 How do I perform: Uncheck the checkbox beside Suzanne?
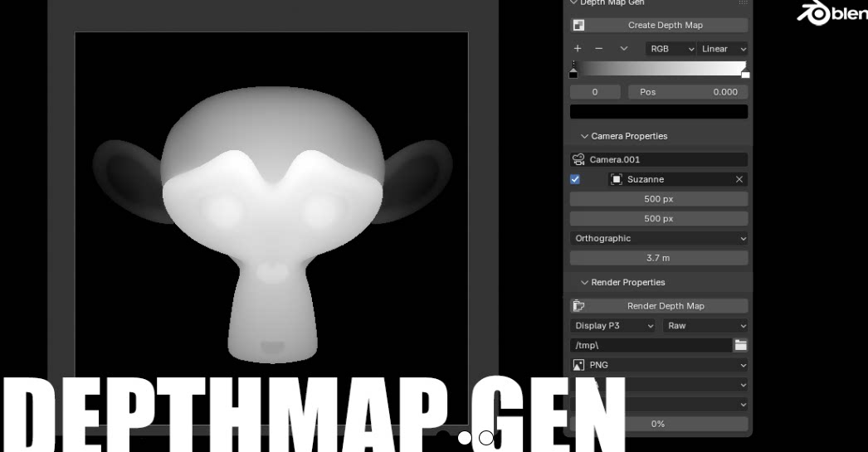[x=575, y=179]
